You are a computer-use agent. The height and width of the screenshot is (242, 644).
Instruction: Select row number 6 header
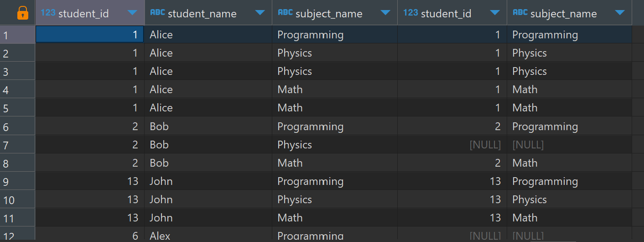[17, 126]
